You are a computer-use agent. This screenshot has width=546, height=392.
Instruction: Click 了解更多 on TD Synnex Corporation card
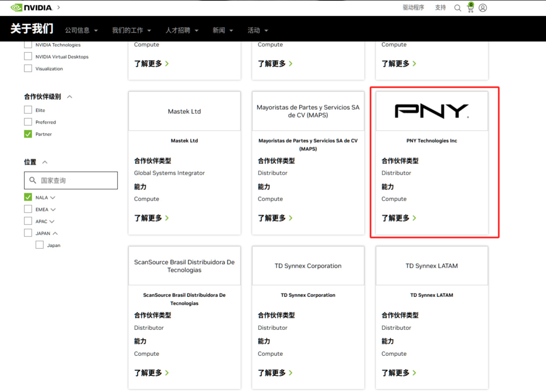click(x=275, y=373)
